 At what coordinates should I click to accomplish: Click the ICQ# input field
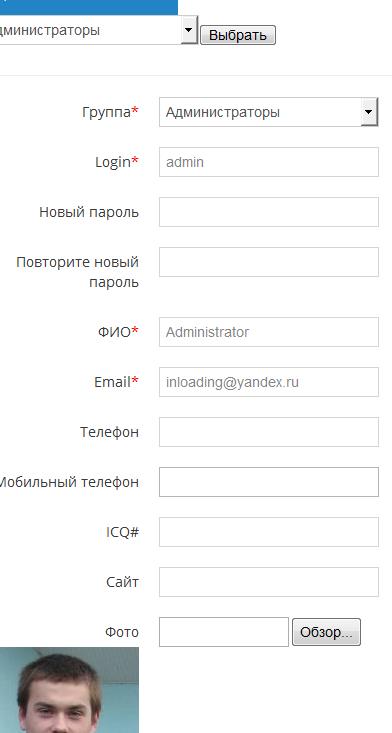tap(269, 532)
